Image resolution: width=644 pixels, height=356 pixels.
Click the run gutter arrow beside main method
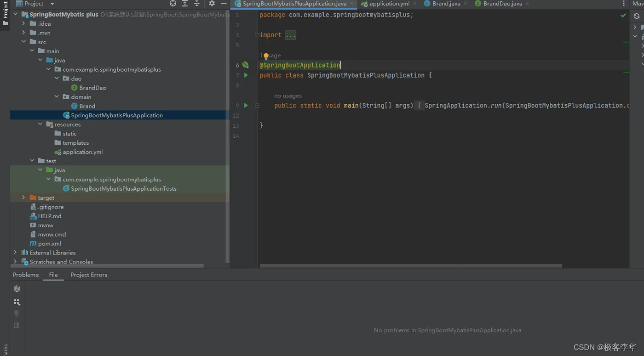click(x=246, y=106)
